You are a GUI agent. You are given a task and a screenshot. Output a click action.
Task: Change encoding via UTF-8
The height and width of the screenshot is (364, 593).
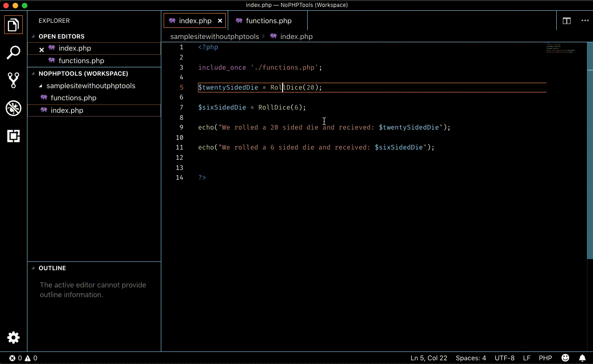[x=505, y=358]
